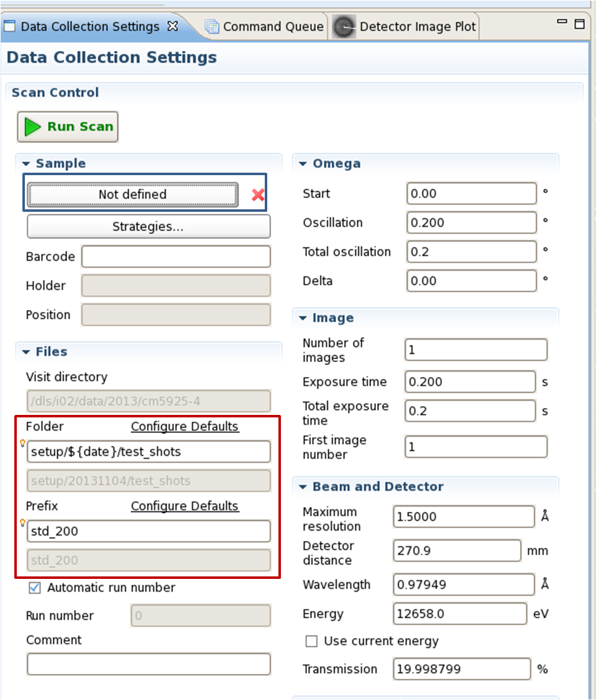Open the Strategies... dialog button
The width and height of the screenshot is (596, 700).
click(149, 227)
